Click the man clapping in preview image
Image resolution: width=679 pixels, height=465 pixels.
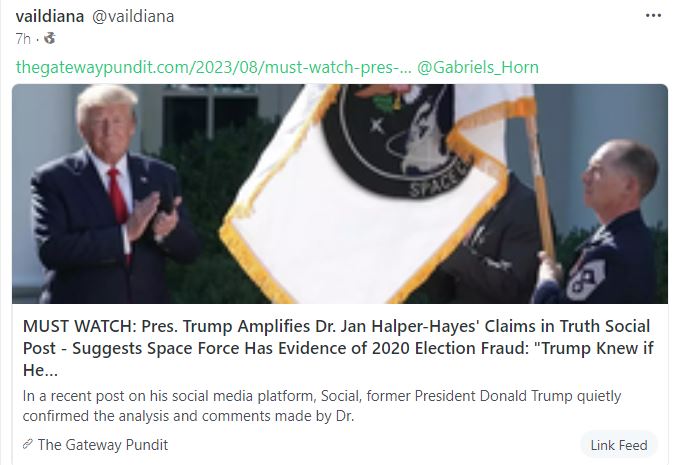point(112,195)
